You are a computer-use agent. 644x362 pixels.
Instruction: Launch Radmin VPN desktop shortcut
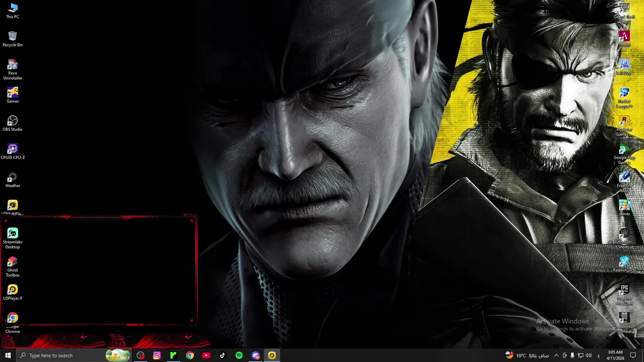coord(624,264)
